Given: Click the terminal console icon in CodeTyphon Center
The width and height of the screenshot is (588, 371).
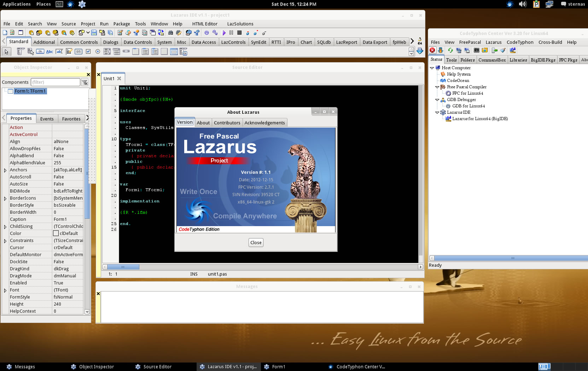Looking at the screenshot, I should (476, 50).
